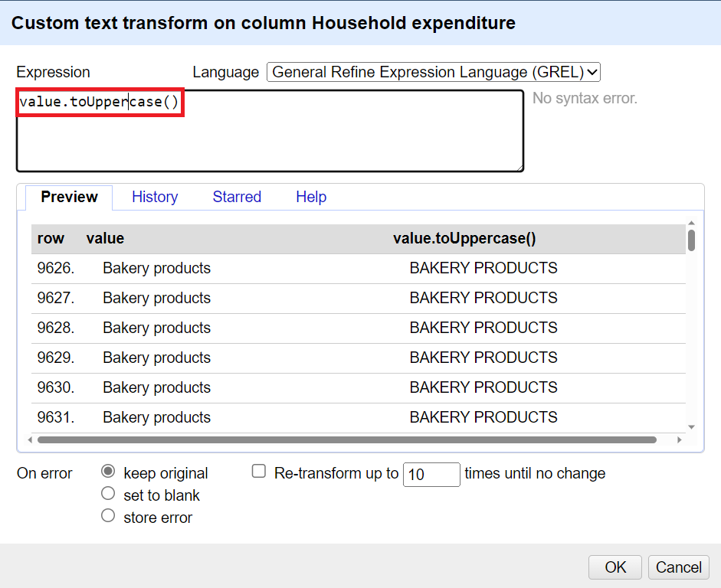This screenshot has height=588, width=721.
Task: Select the Preview tab
Action: 68,197
